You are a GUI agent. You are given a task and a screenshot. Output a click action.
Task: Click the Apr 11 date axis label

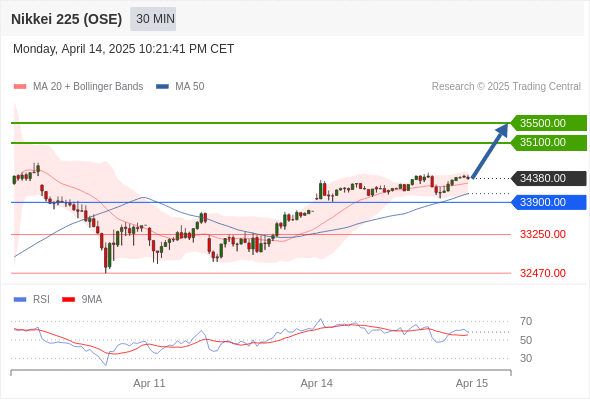click(149, 383)
